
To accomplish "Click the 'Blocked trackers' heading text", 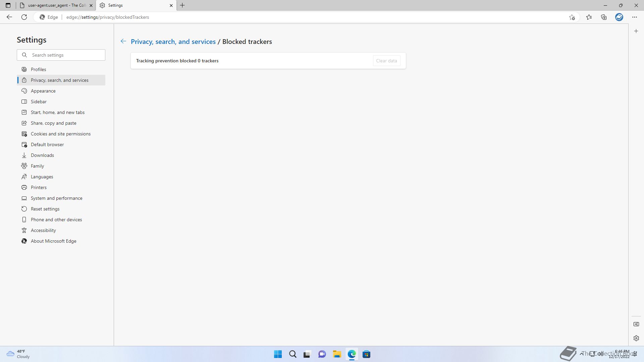I will click(247, 42).
